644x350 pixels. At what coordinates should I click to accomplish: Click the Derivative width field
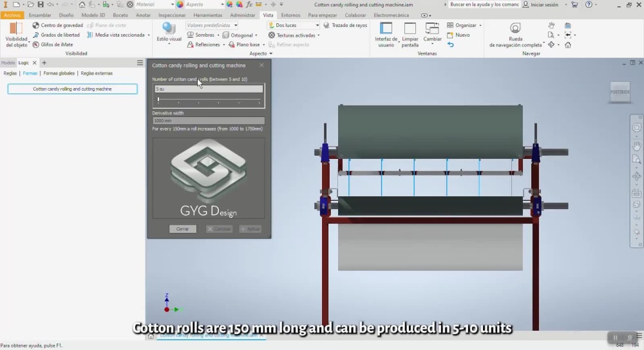pos(209,120)
